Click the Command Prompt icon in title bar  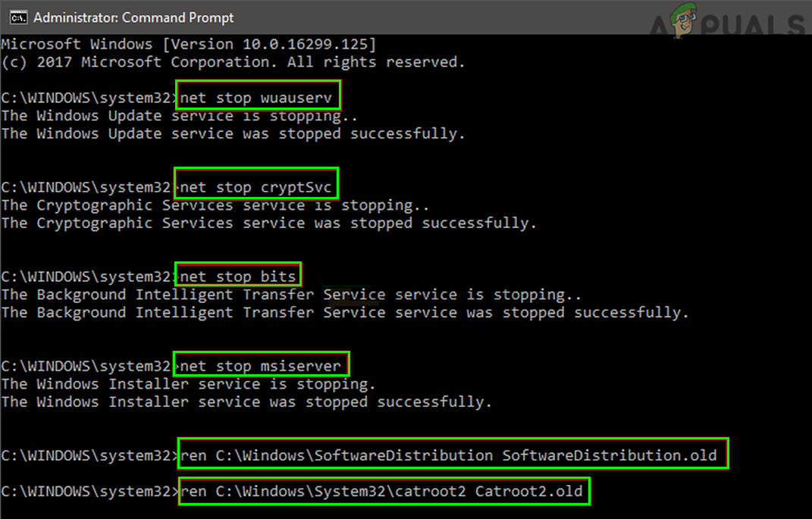point(19,17)
